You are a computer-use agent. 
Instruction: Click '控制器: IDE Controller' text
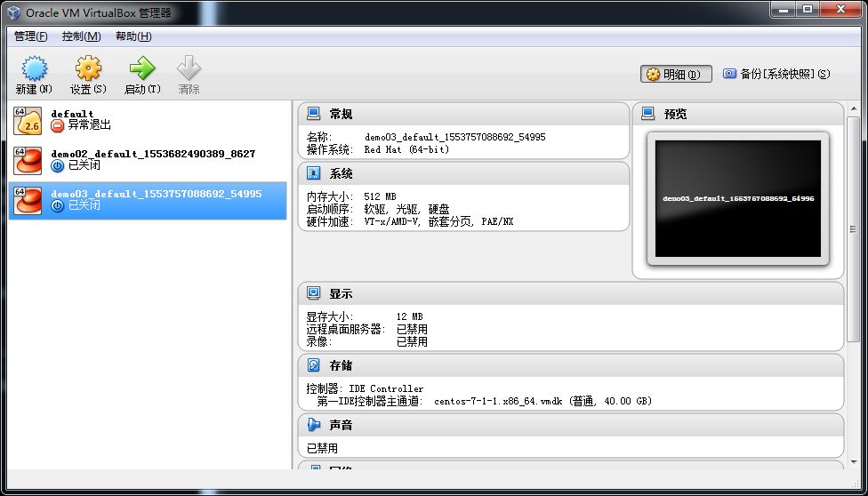366,388
